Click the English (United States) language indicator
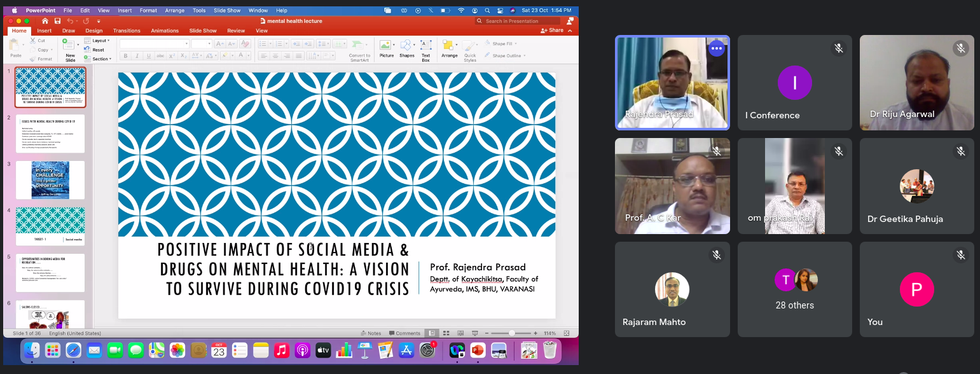This screenshot has height=374, width=980. (x=75, y=333)
